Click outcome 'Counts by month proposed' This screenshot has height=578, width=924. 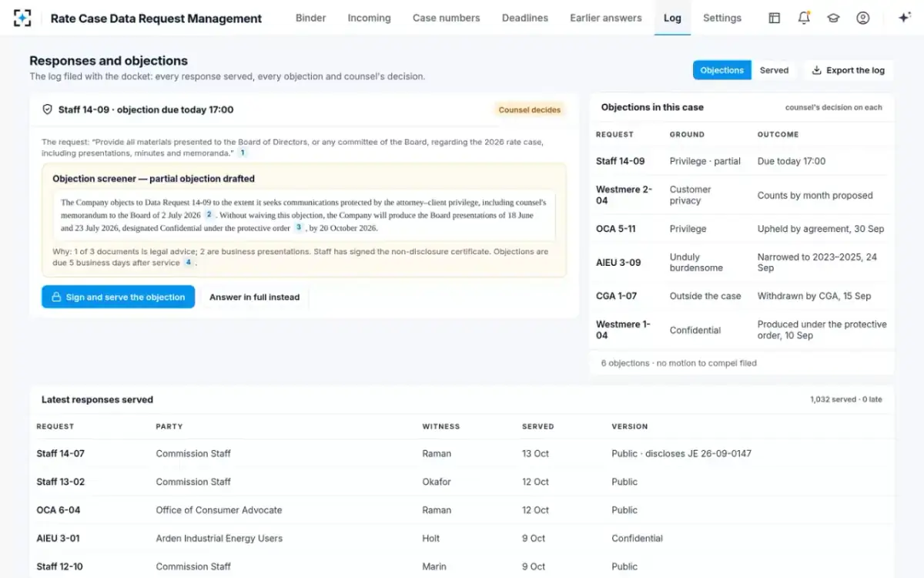tap(815, 195)
